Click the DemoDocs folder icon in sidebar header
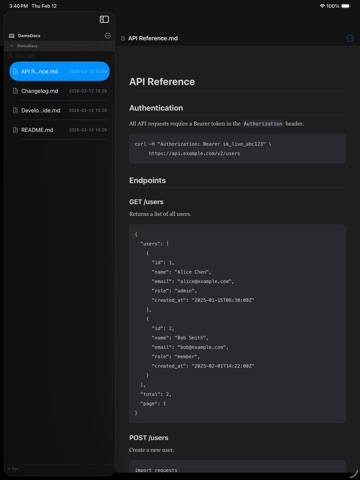This screenshot has width=360, height=480. [x=12, y=36]
